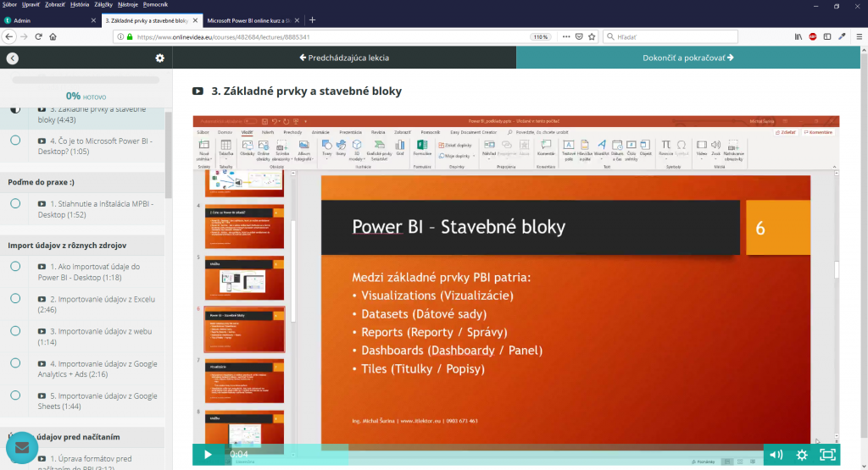Screen dimensions: 868x470
Task: Switch to Microsoft Power BI online kurz tab
Action: 248,20
